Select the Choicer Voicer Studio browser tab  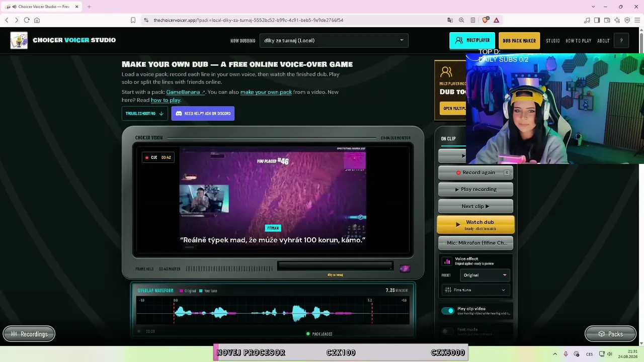tap(42, 7)
